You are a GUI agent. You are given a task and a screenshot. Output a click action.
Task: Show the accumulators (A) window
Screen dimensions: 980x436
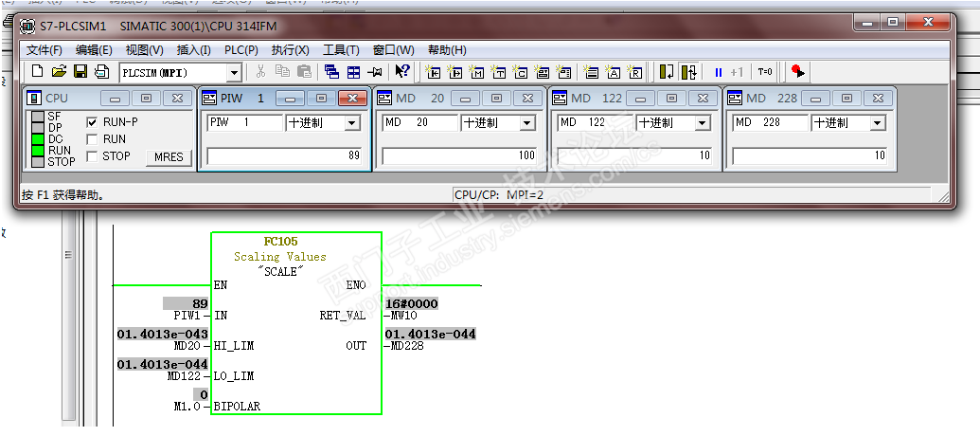(614, 72)
